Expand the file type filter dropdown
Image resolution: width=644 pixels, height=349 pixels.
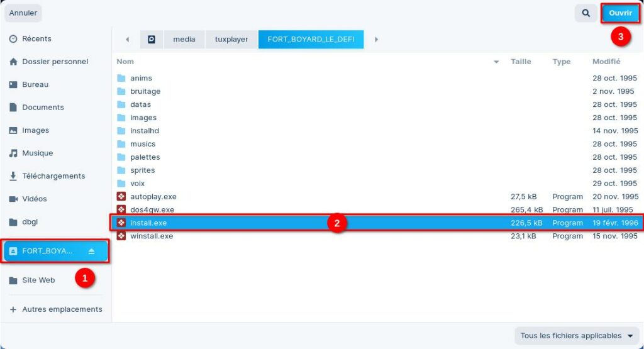pyautogui.click(x=576, y=336)
